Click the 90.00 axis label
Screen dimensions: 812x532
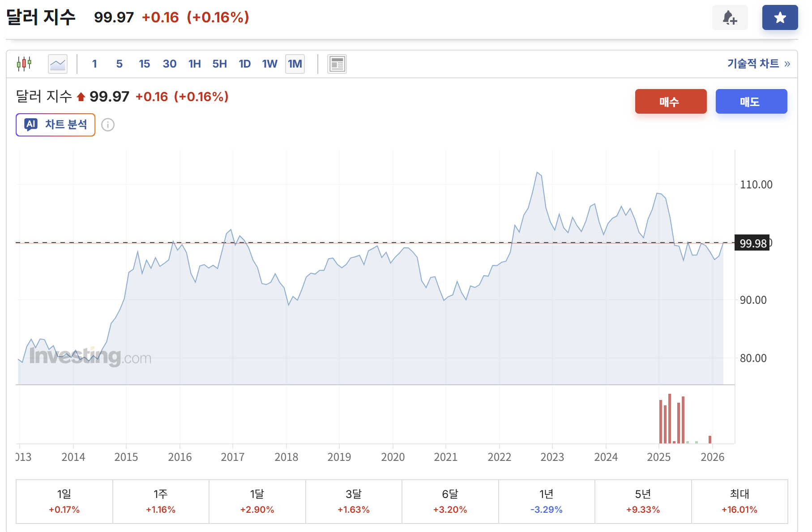coord(753,300)
